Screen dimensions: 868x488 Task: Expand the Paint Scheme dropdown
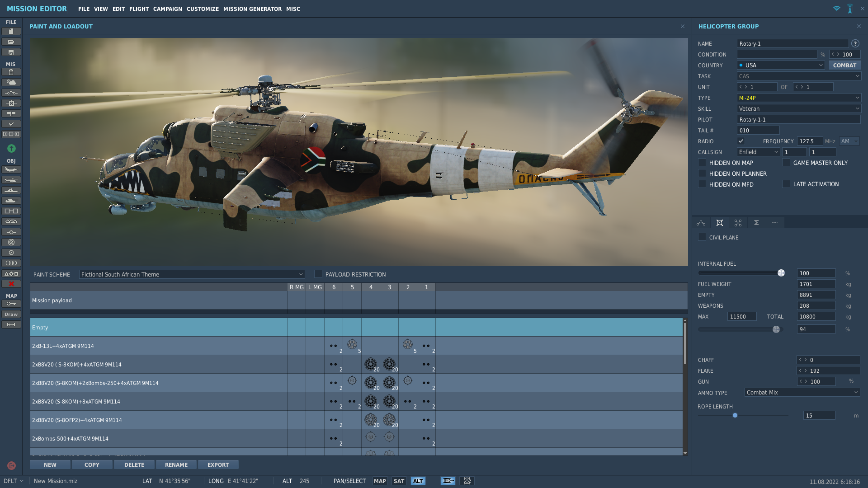[192, 274]
